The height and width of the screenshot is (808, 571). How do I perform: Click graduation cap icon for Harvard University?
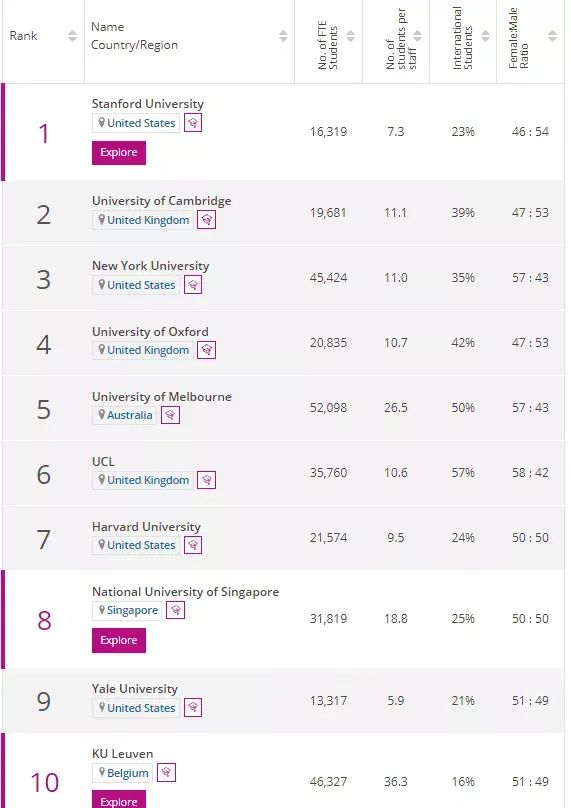pos(193,545)
